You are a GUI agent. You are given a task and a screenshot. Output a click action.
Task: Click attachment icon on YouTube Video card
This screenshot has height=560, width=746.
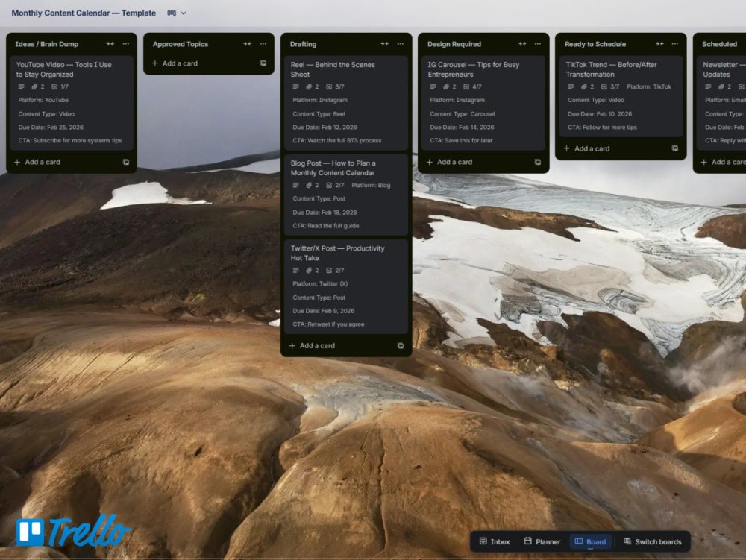tap(34, 86)
